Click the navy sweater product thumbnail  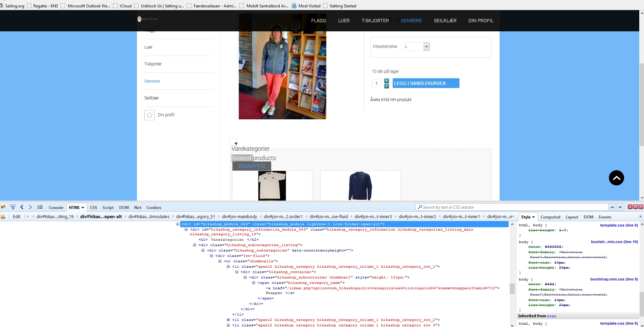point(360,185)
